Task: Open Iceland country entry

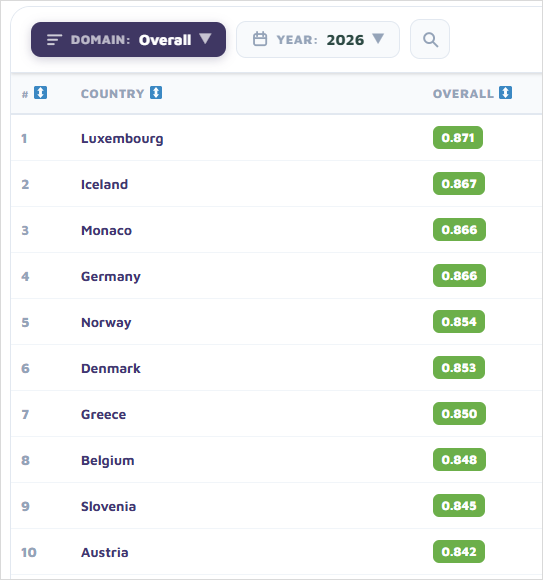Action: coord(104,184)
